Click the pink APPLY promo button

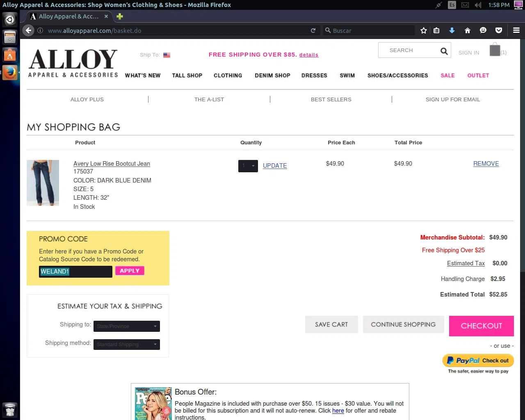coord(130,271)
